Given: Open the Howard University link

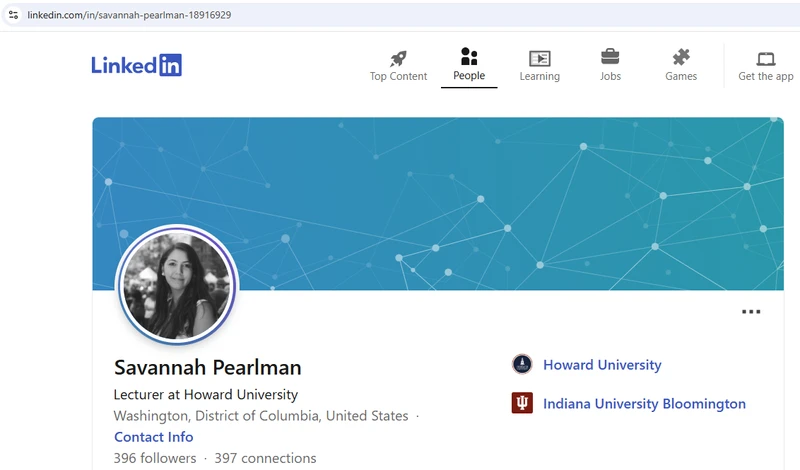Looking at the screenshot, I should (602, 365).
